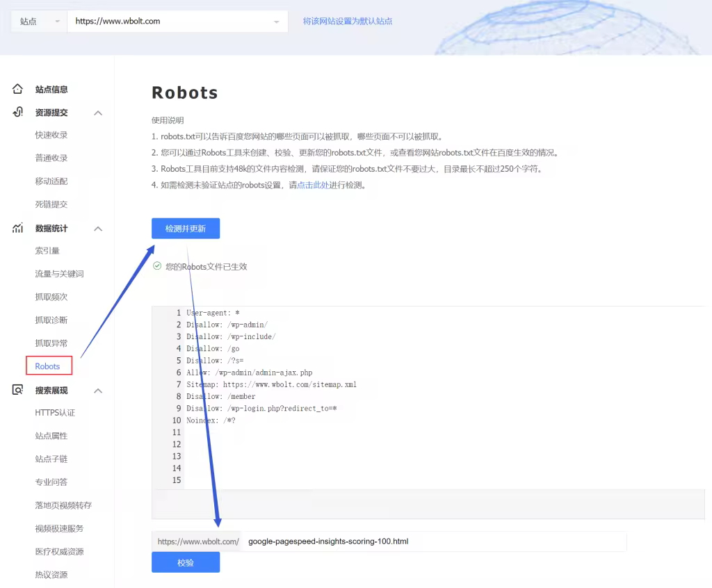Click the Robots page heading

click(x=185, y=92)
